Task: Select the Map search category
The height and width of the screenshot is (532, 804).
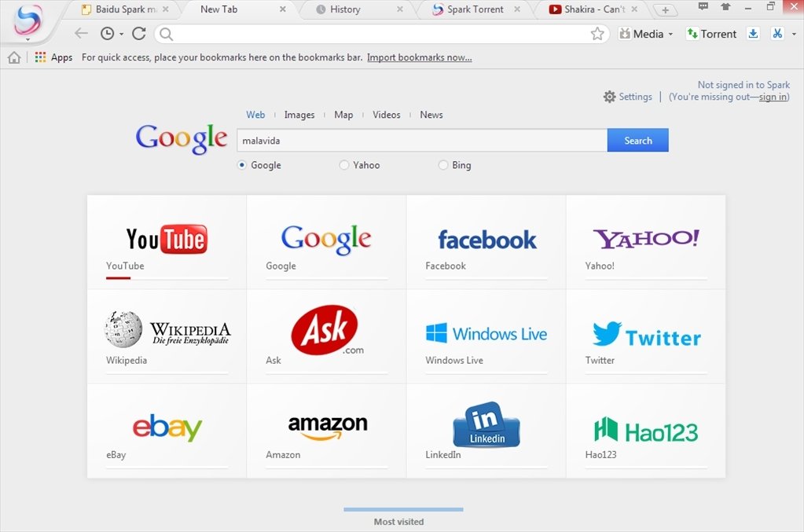Action: (x=343, y=115)
